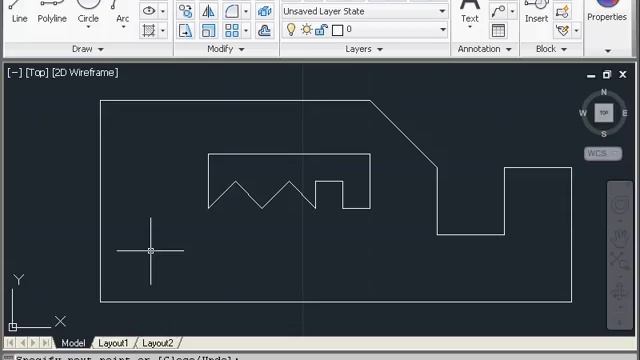
Task: Switch to the Layout2 tab
Action: 158,343
